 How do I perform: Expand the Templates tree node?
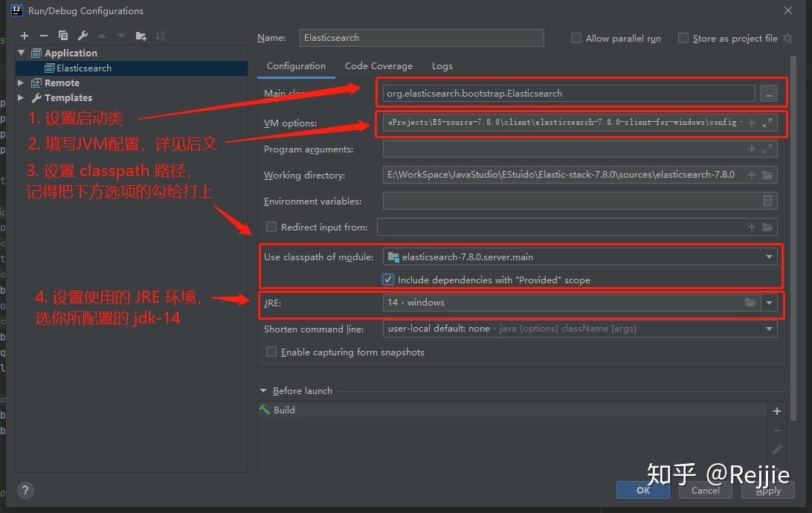pyautogui.click(x=21, y=97)
